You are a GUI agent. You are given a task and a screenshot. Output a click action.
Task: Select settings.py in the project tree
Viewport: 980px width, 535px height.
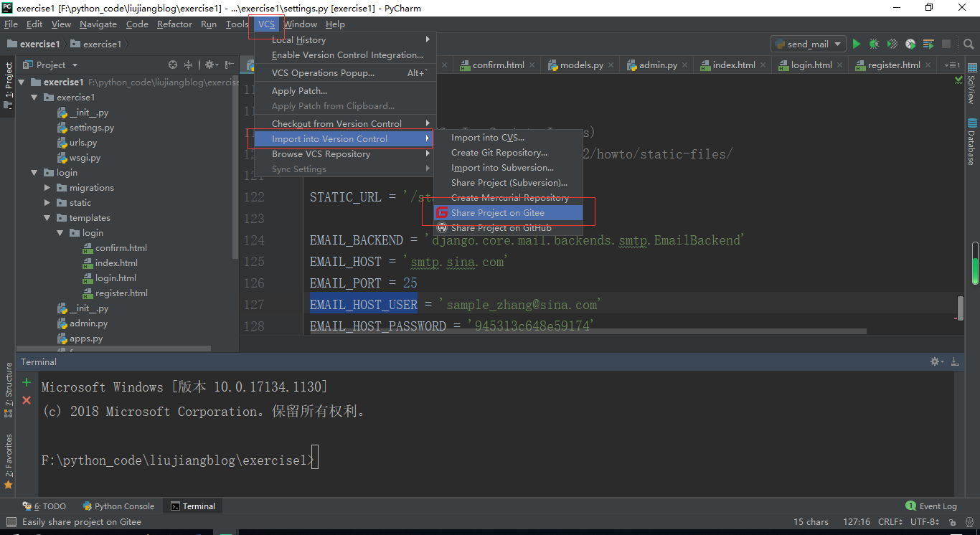[x=92, y=128]
